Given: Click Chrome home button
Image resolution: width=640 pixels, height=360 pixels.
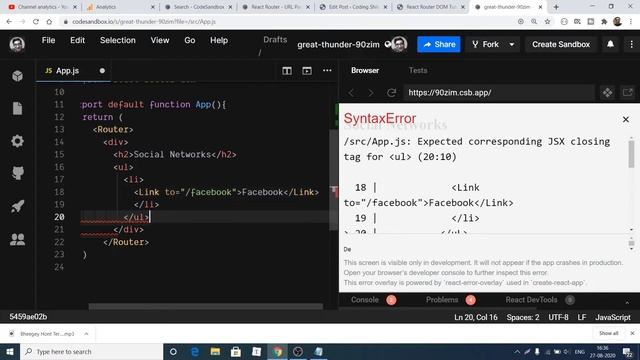Looking at the screenshot, I should 49,22.
